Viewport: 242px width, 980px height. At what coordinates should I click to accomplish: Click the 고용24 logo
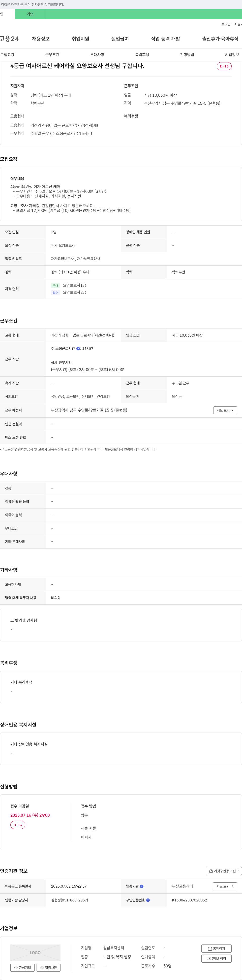[x=9, y=39]
